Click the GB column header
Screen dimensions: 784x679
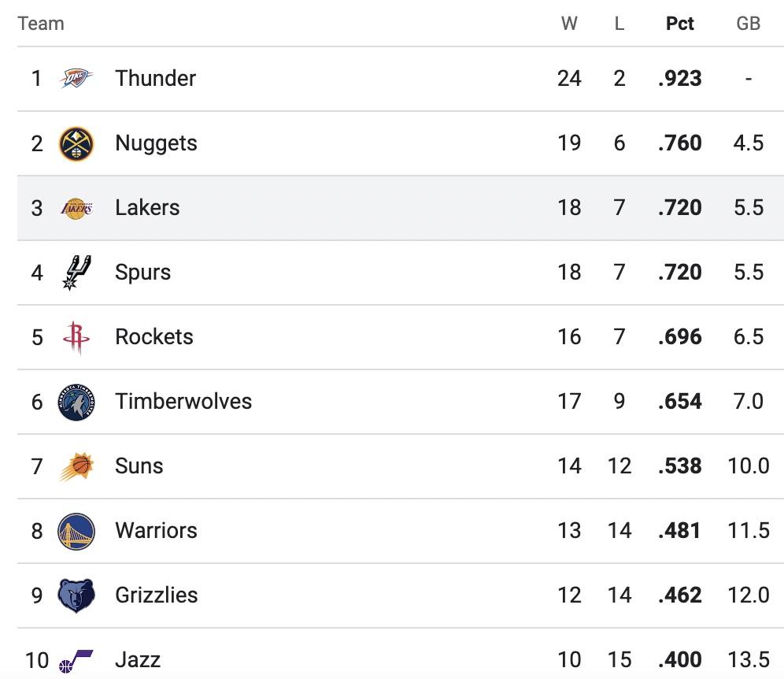click(748, 24)
